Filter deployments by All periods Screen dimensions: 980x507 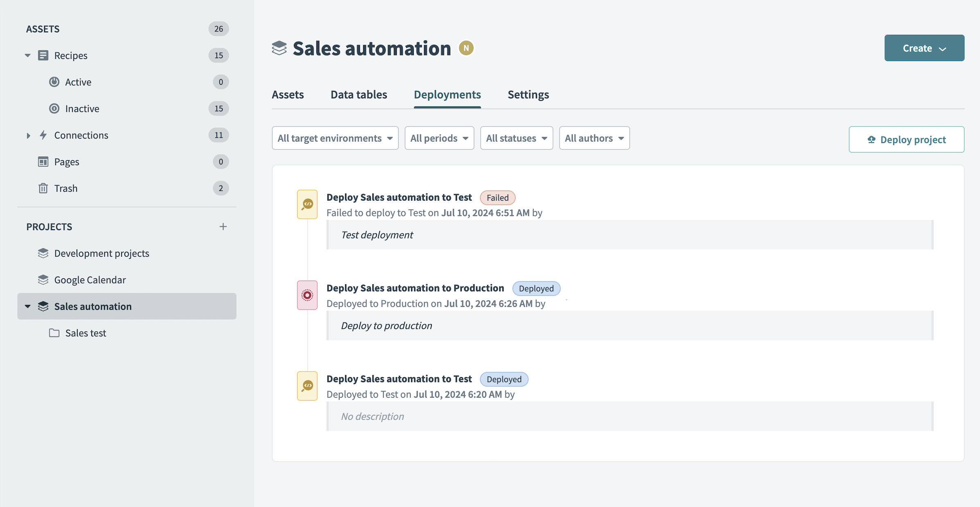(x=439, y=138)
